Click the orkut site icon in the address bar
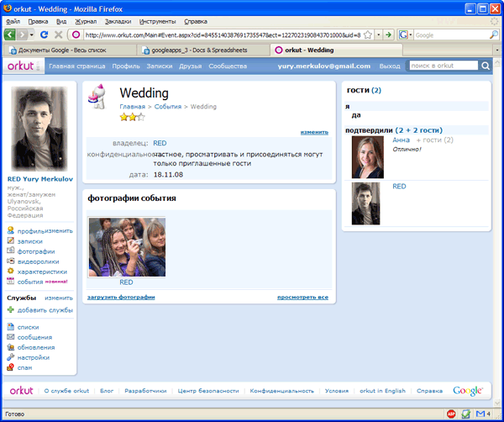 (x=76, y=34)
